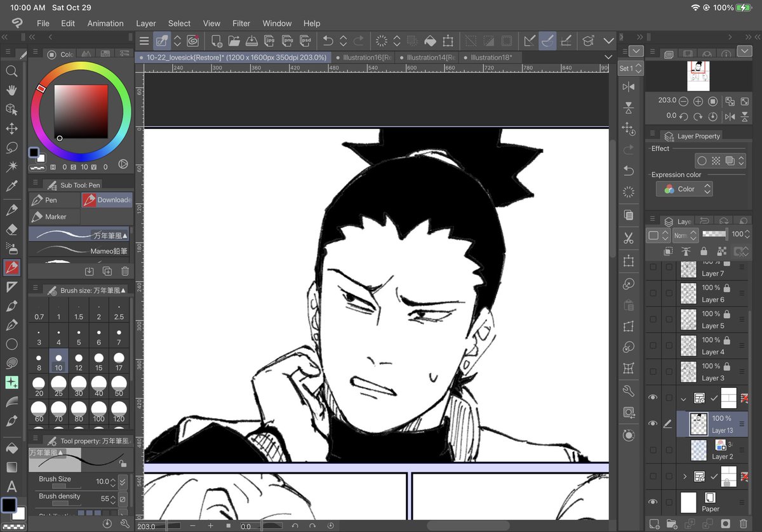Click the Open file folder icon
Viewport: 762px width, 532px height.
point(234,41)
